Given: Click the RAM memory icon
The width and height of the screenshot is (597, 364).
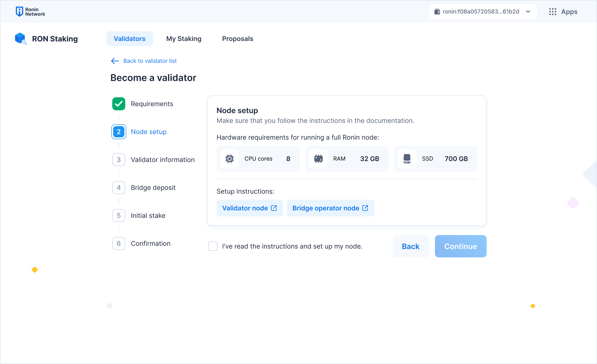Looking at the screenshot, I should (x=318, y=159).
